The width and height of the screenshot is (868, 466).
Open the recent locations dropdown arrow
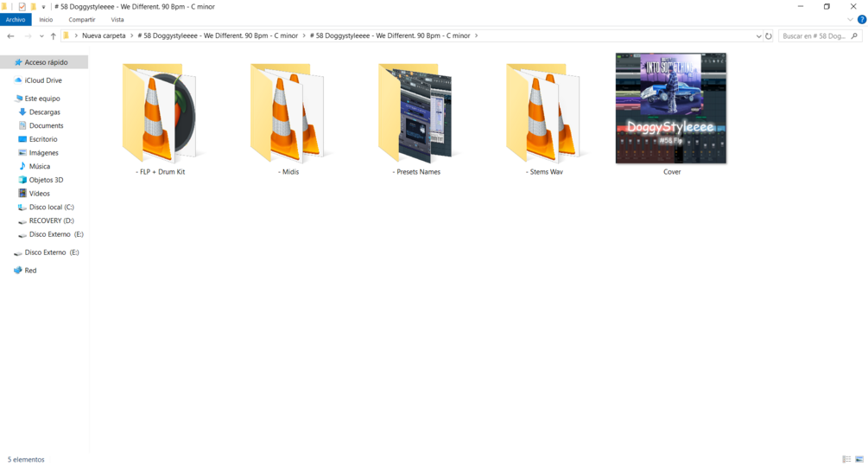click(41, 36)
